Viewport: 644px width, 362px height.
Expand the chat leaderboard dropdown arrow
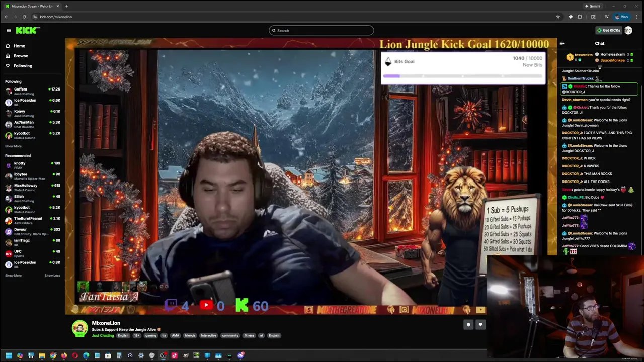599,66
